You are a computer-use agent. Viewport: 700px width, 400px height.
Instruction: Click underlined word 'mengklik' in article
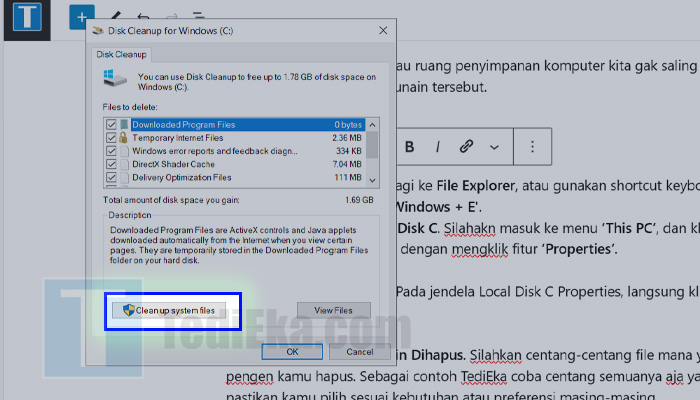tap(480, 249)
